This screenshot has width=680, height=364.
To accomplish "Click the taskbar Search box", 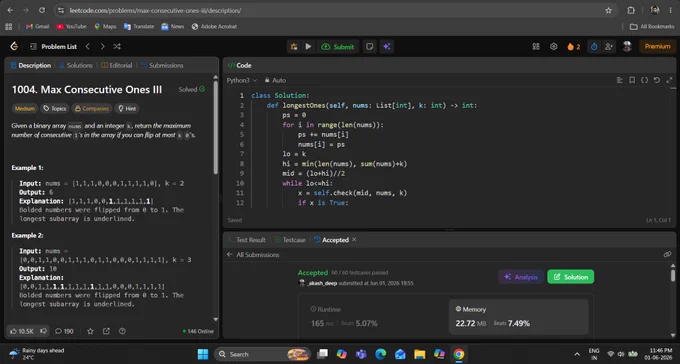I will 263,354.
